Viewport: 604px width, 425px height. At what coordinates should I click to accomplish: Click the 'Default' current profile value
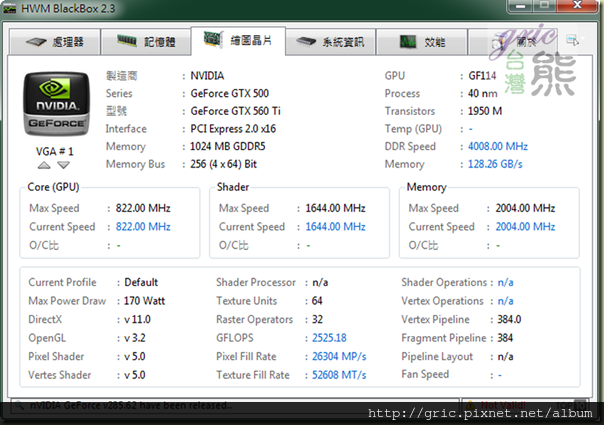141,282
